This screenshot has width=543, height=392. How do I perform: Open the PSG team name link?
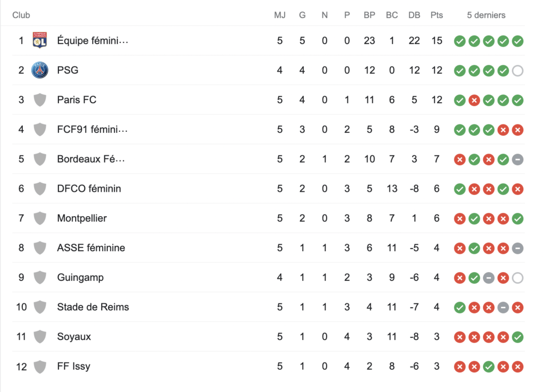[x=68, y=70]
